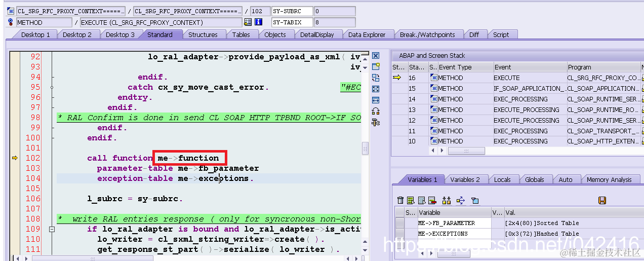Set breakpoint margin at line 106

coord(15,199)
